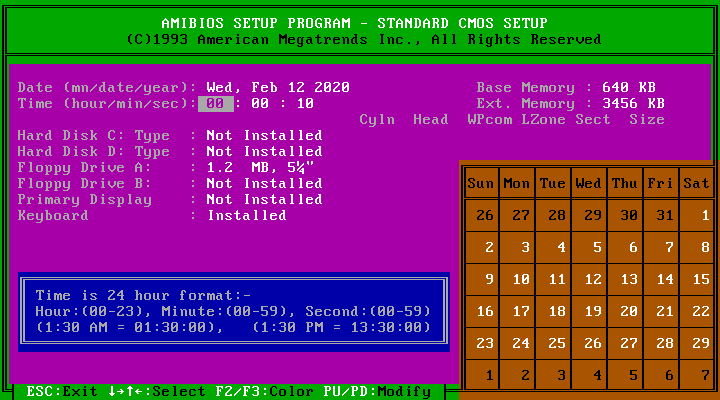Select Primary Display Not Installed value
720x400 pixels.
(264, 199)
